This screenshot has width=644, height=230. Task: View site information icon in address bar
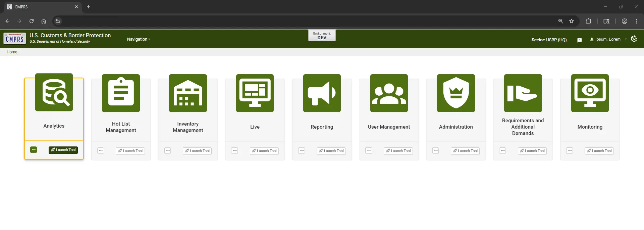tap(58, 21)
